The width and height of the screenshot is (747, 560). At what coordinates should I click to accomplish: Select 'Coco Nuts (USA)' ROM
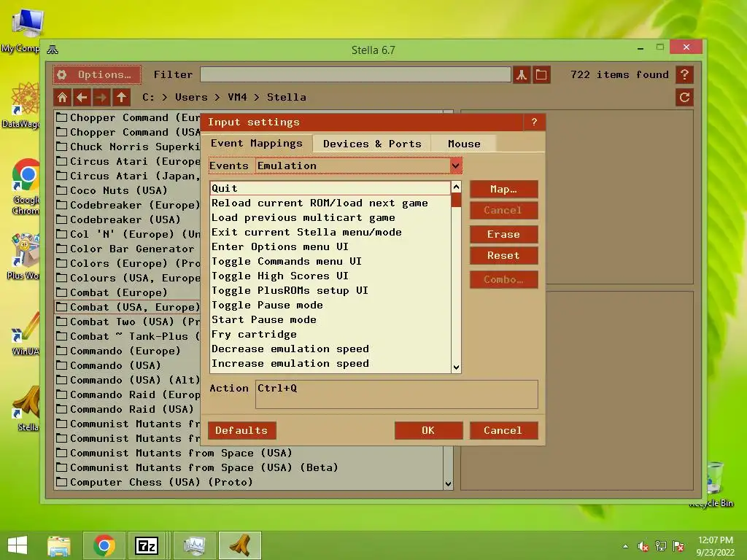(128, 190)
